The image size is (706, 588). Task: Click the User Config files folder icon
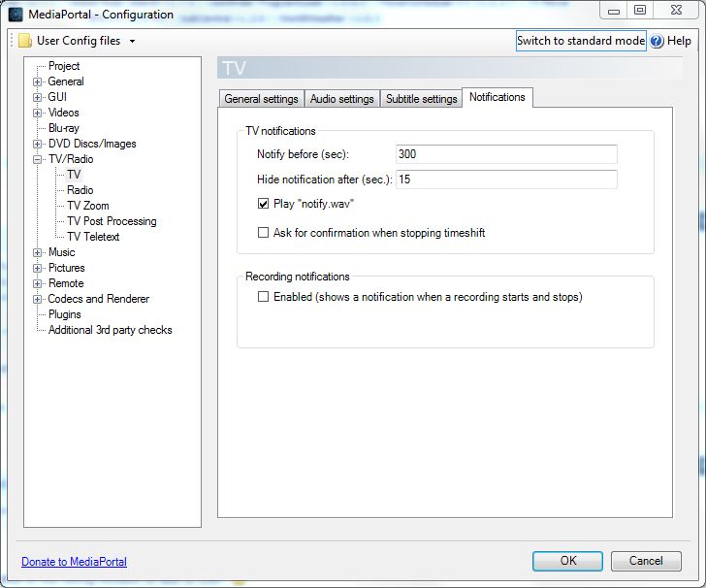click(24, 41)
